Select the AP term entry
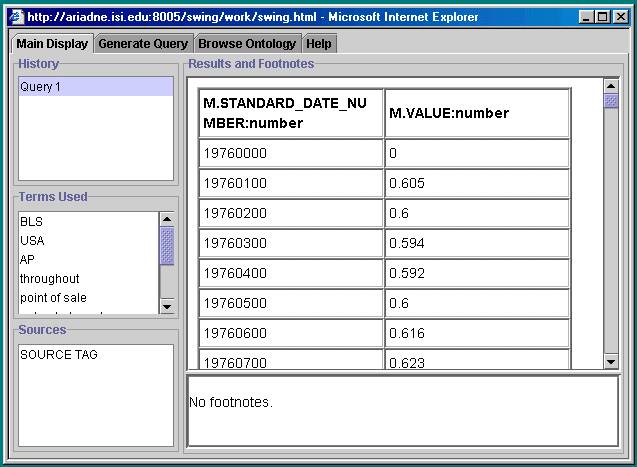This screenshot has width=637, height=467. 28,260
